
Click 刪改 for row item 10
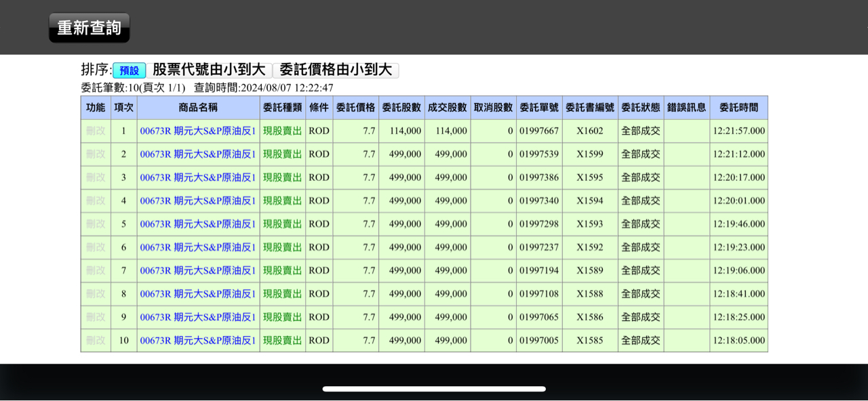click(x=96, y=340)
